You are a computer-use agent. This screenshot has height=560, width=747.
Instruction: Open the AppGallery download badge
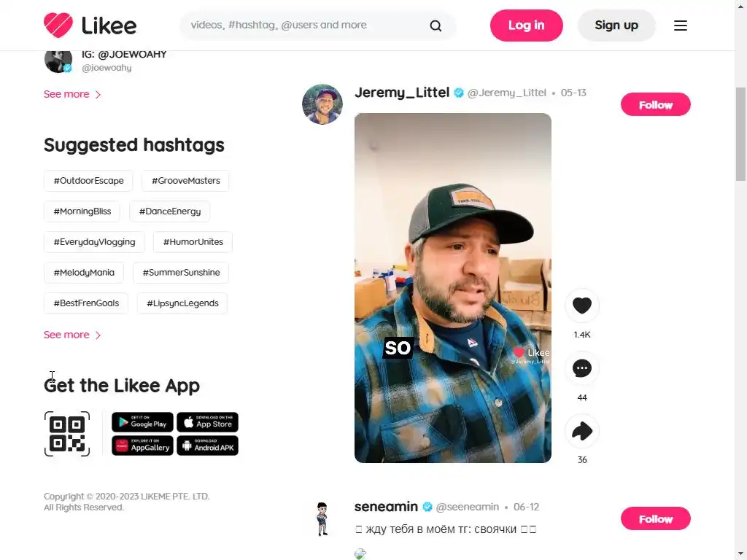pos(142,446)
